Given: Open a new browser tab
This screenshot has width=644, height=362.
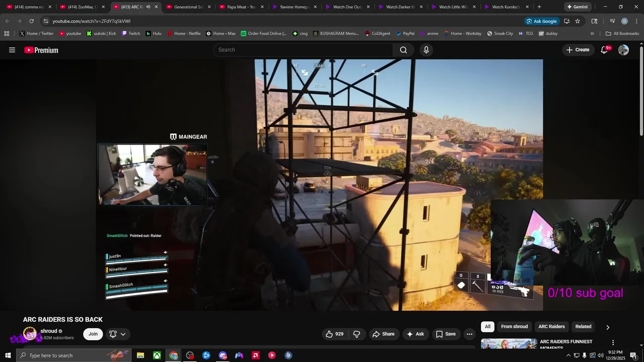Looking at the screenshot, I should 539,7.
